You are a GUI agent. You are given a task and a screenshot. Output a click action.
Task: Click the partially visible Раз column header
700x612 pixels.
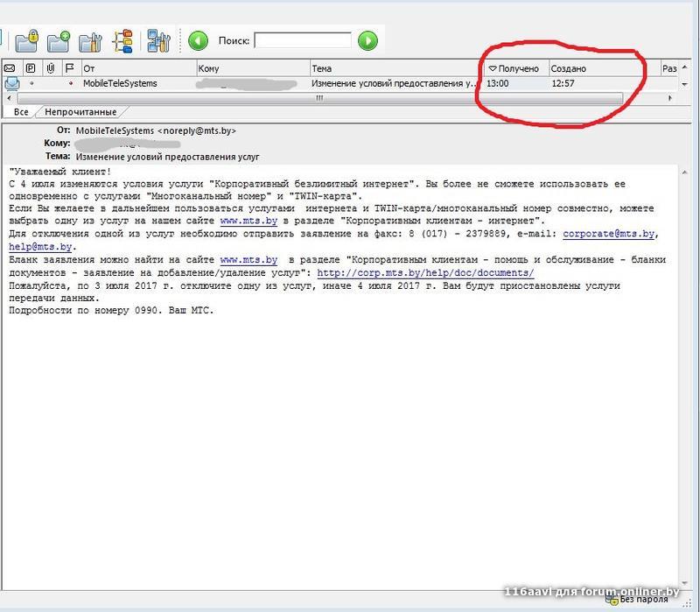point(669,68)
